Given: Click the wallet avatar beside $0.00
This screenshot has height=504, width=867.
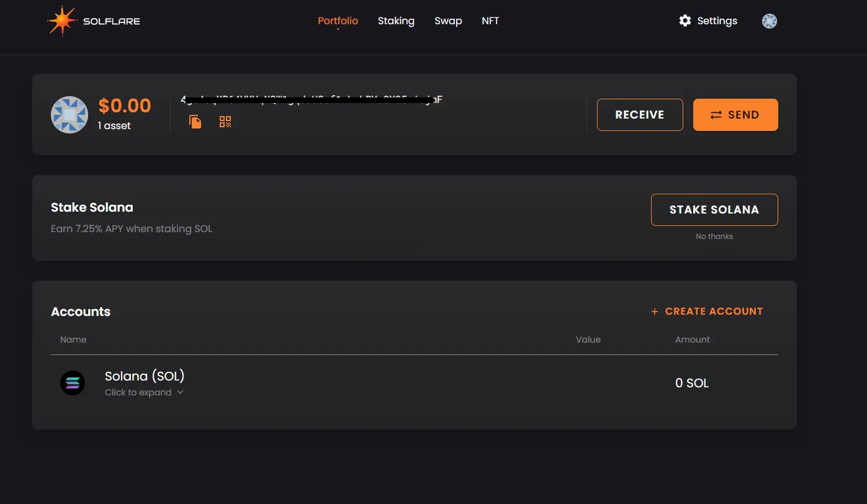Looking at the screenshot, I should [70, 115].
